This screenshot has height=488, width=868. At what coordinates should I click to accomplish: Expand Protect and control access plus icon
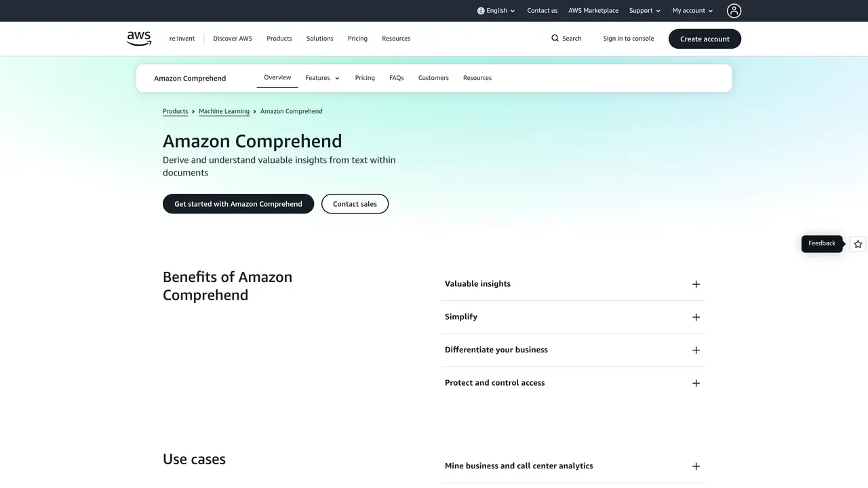coord(696,383)
